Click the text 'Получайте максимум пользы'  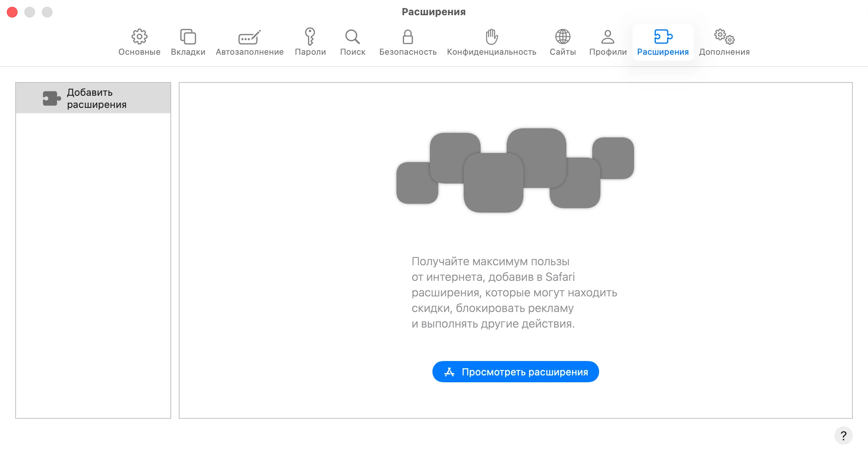tap(490, 261)
